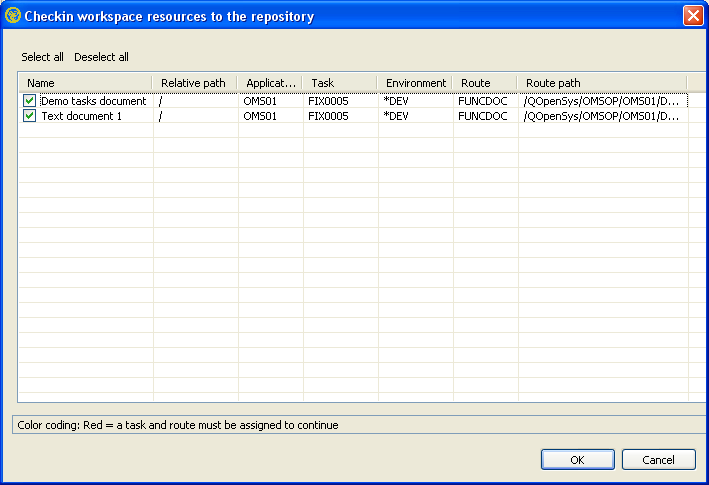The width and height of the screenshot is (709, 485).
Task: Click the dialog title bar application icon
Action: (13, 16)
